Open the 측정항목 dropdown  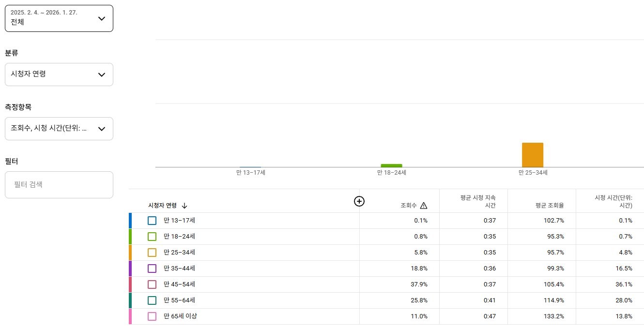click(x=59, y=129)
